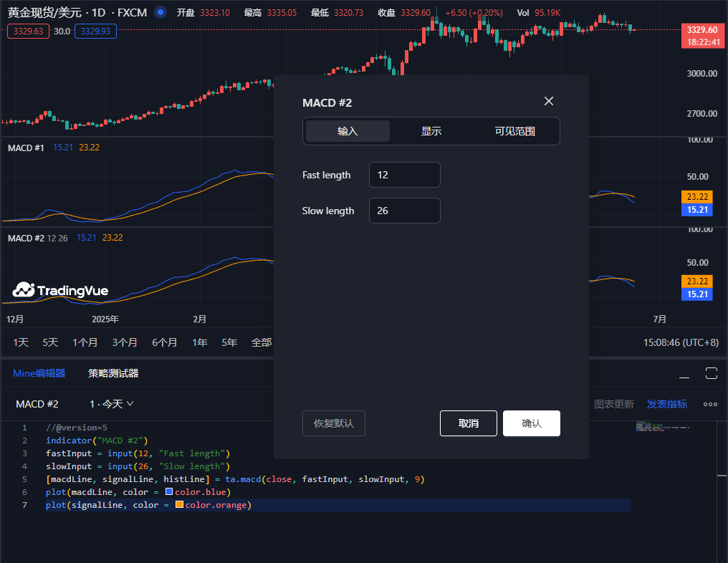
Task: Switch to the 显示 tab
Action: point(431,131)
